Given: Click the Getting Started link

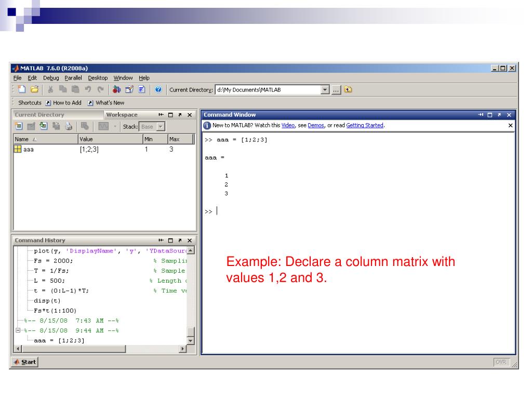Looking at the screenshot, I should click(x=365, y=125).
